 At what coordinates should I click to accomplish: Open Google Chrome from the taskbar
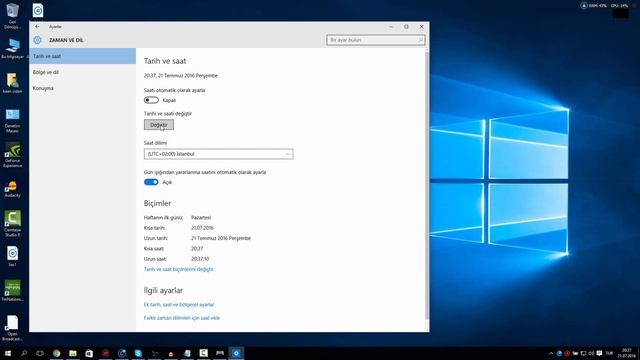pyautogui.click(x=56, y=353)
